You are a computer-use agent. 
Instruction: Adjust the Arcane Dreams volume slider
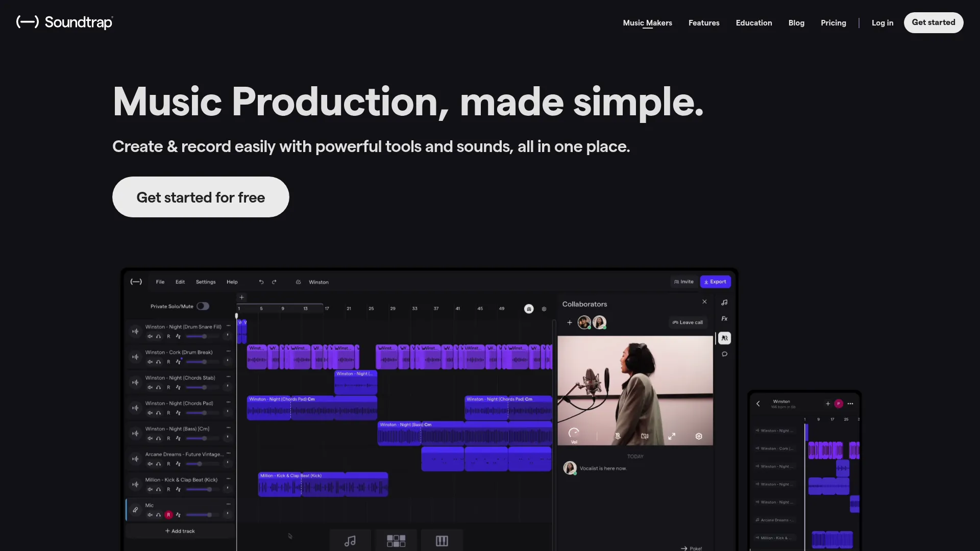click(203, 464)
